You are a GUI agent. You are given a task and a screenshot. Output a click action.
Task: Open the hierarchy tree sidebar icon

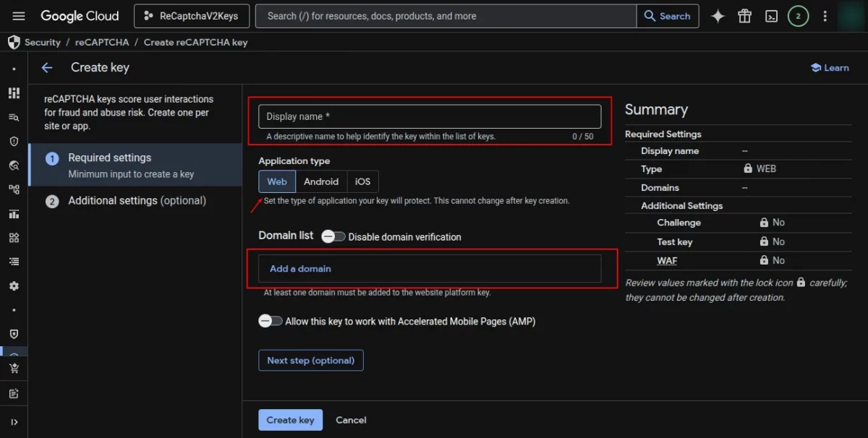point(14,189)
